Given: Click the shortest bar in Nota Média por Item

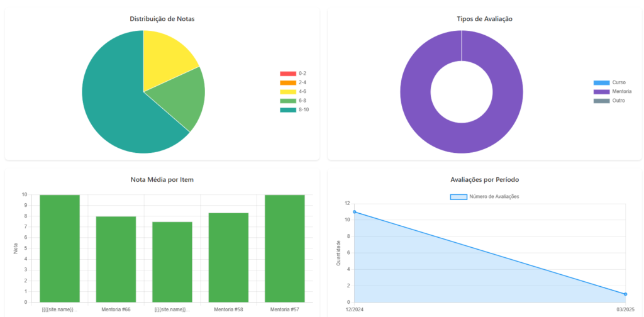Looking at the screenshot, I should pyautogui.click(x=172, y=262).
